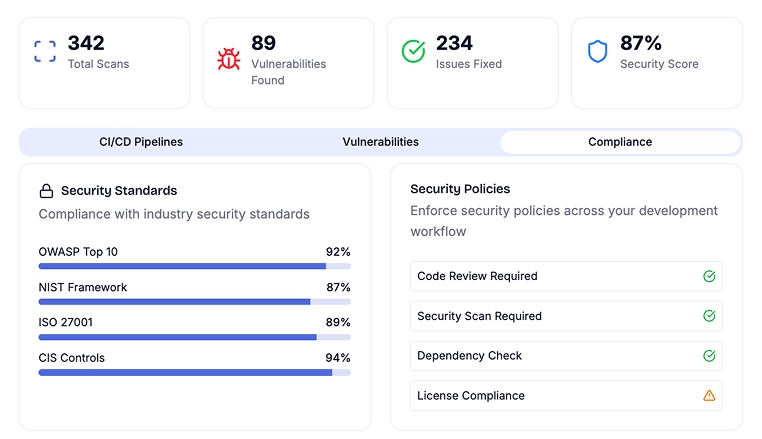Click the 87% Security Score card
This screenshot has height=439, width=762.
(x=656, y=62)
